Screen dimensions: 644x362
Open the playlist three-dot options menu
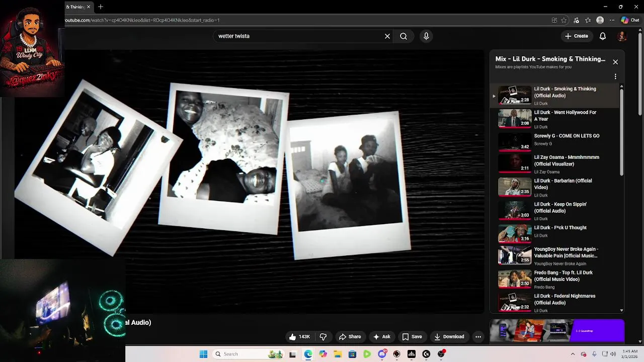click(x=615, y=77)
